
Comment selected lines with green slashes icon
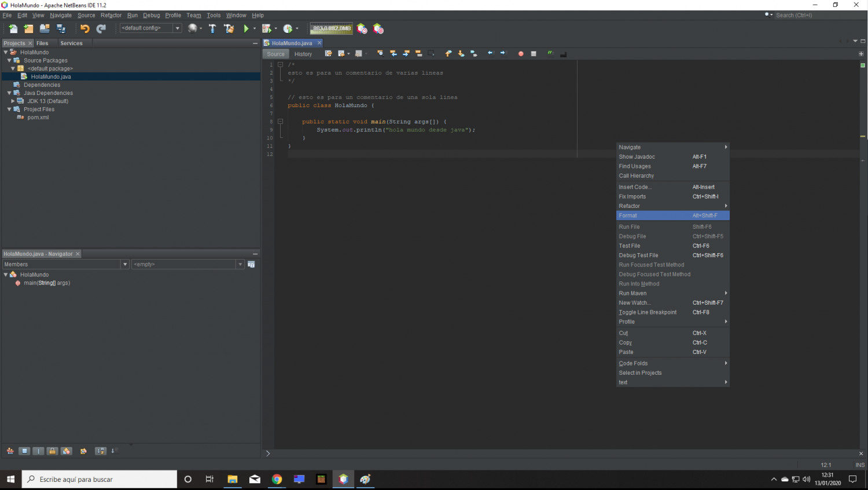[x=550, y=53]
